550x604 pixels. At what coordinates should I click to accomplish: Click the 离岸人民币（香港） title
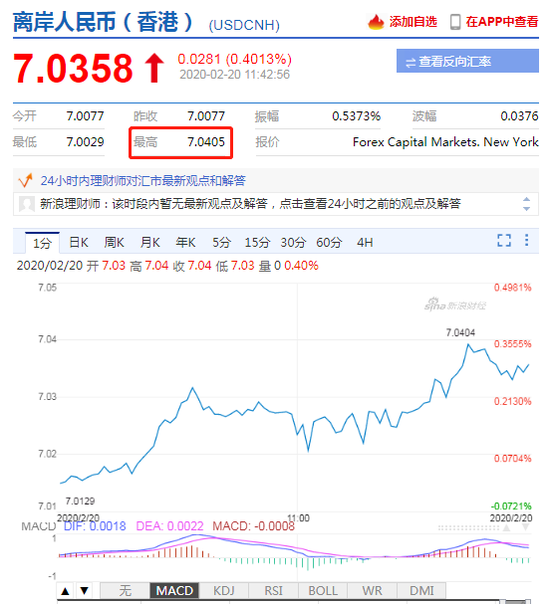pos(103,22)
